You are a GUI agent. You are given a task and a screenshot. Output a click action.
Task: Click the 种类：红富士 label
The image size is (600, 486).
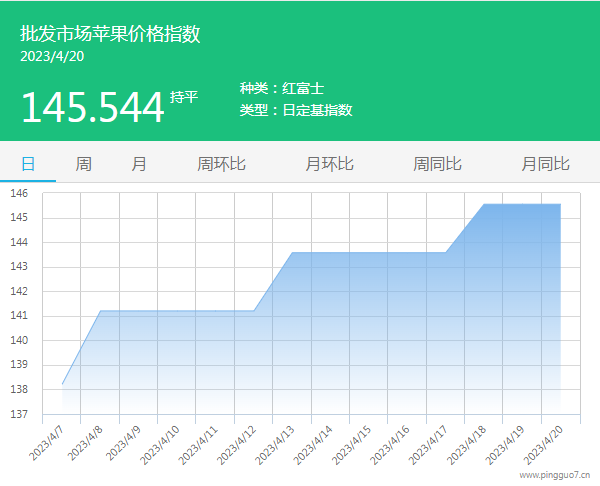click(282, 88)
